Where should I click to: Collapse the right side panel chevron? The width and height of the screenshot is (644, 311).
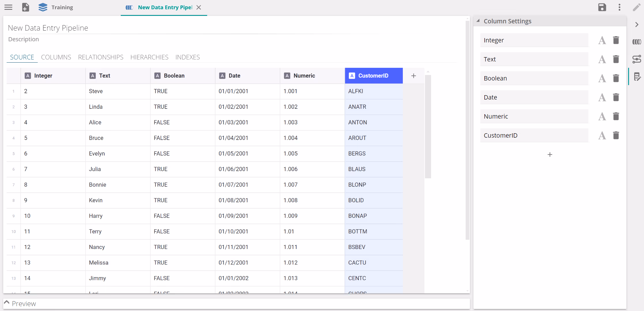click(637, 25)
